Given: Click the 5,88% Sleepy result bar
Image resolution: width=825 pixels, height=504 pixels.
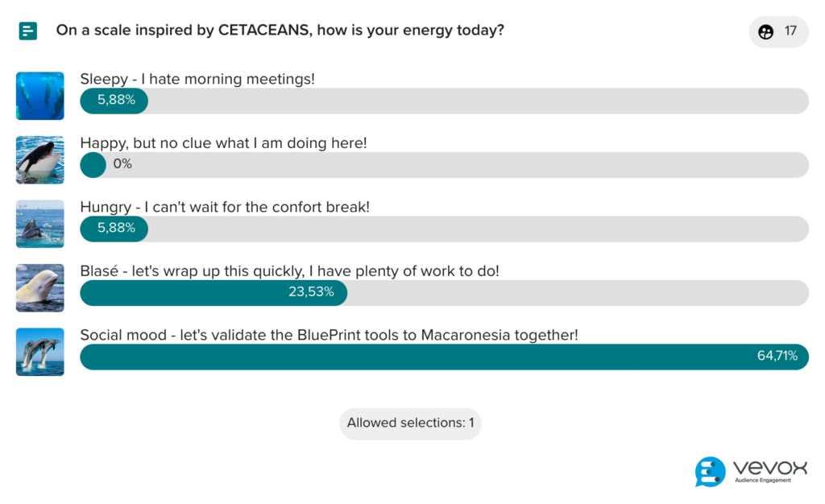Looking at the screenshot, I should [x=114, y=101].
